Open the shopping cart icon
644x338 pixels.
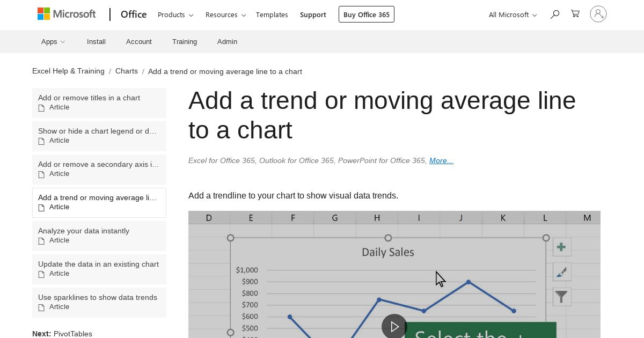pos(575,14)
